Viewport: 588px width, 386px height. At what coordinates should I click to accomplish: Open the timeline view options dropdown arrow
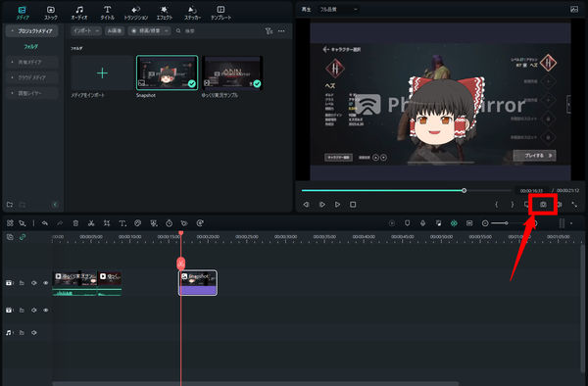(x=571, y=223)
